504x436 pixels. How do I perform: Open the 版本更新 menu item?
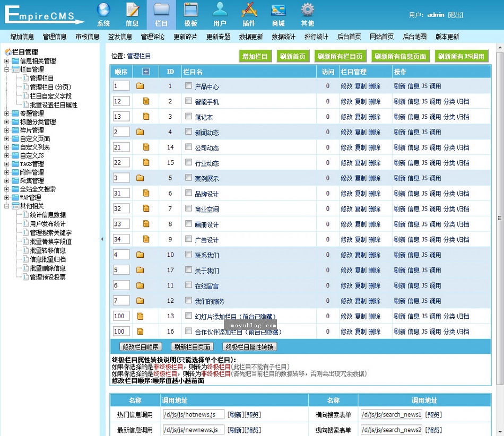click(447, 37)
